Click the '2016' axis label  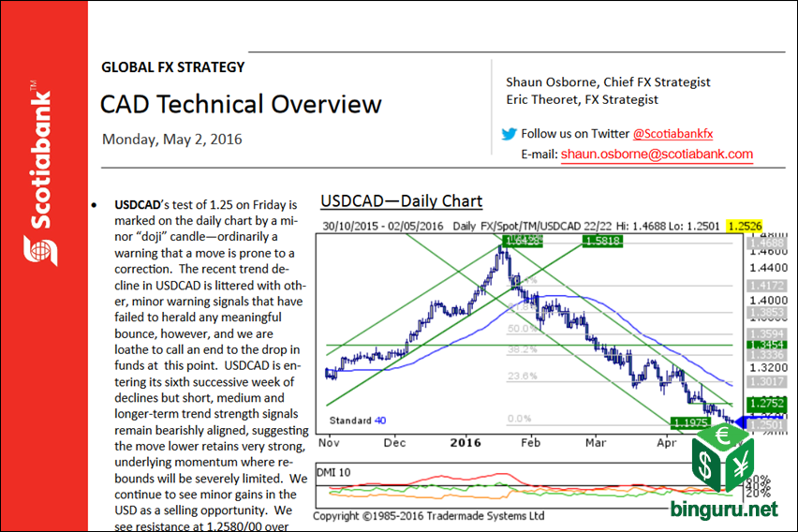tap(465, 442)
